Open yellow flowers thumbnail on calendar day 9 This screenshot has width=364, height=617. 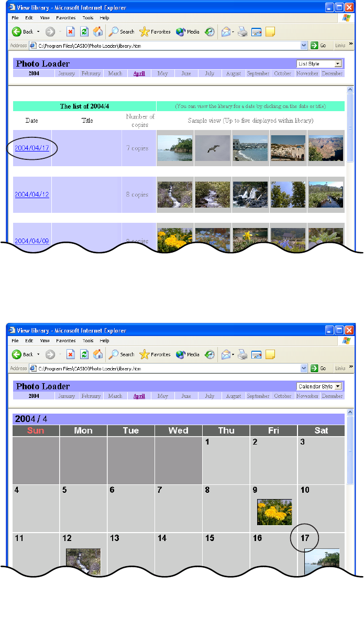coord(274,512)
